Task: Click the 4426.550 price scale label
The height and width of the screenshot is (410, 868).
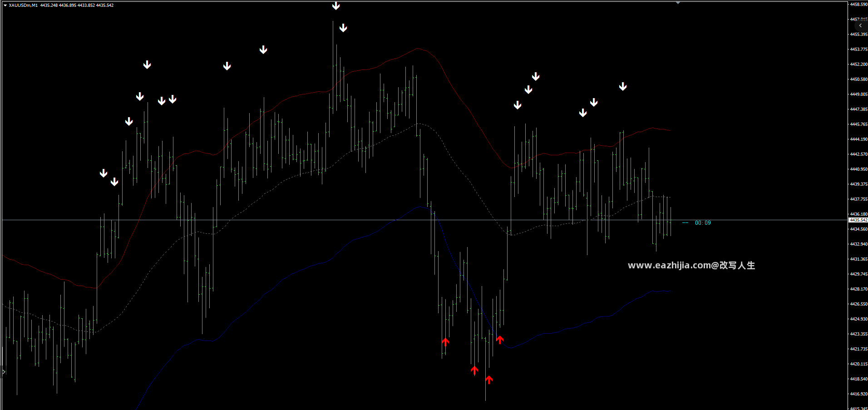Action: [858, 304]
